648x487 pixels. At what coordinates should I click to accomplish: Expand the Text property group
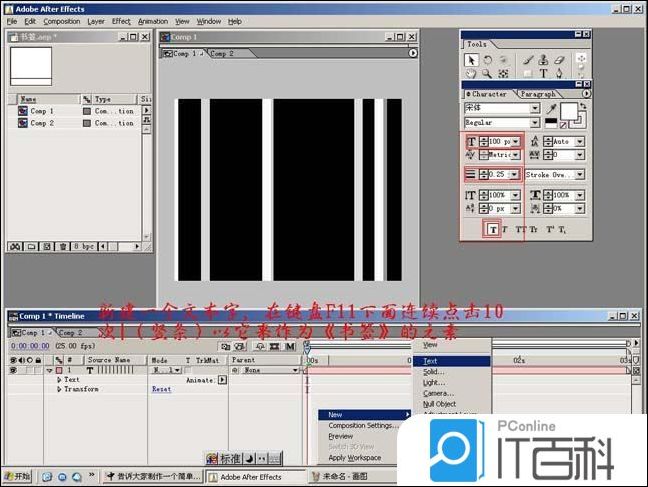coord(59,380)
